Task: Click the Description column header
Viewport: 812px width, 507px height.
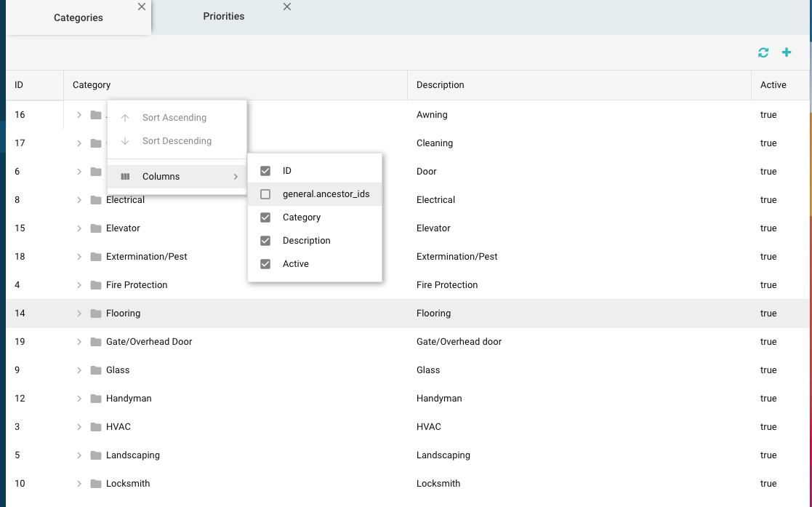Action: [x=440, y=85]
